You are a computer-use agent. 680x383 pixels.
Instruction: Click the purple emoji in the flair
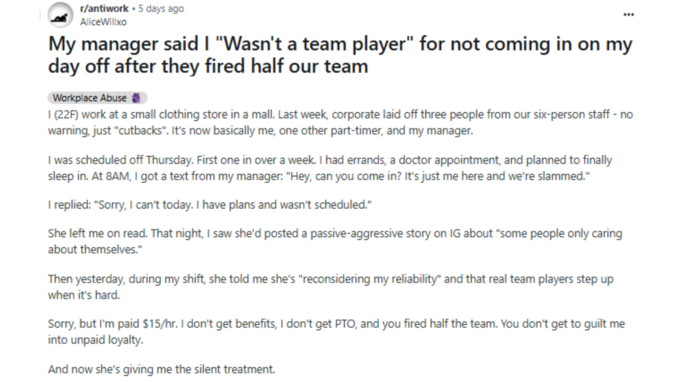[136, 98]
